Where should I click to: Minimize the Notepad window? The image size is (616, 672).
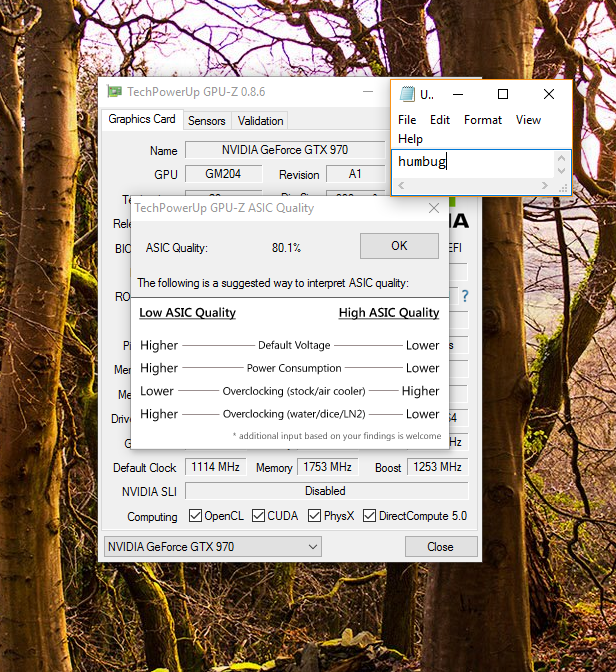pos(458,94)
